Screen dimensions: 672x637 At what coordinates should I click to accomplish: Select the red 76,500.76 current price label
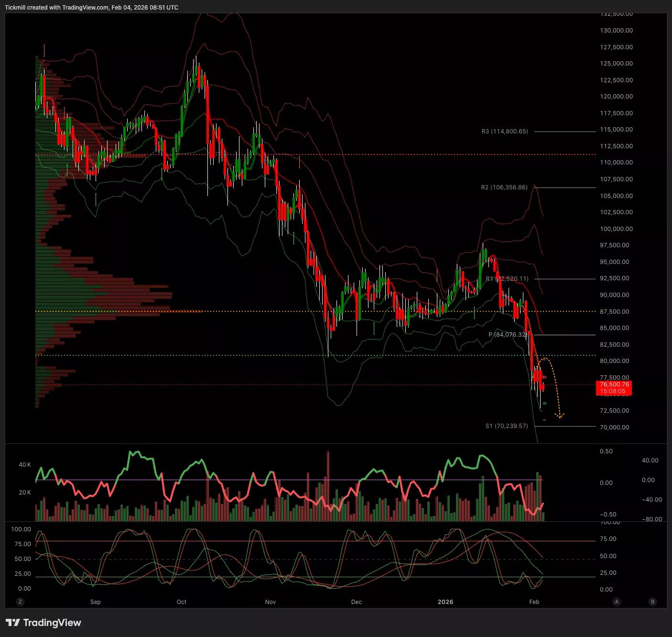tap(614, 387)
